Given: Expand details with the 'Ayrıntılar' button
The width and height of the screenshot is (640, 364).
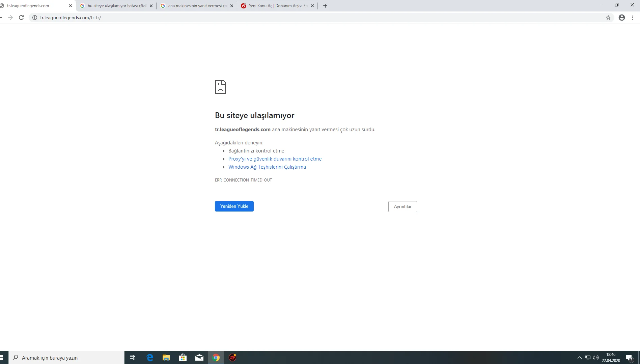Looking at the screenshot, I should coord(403,206).
